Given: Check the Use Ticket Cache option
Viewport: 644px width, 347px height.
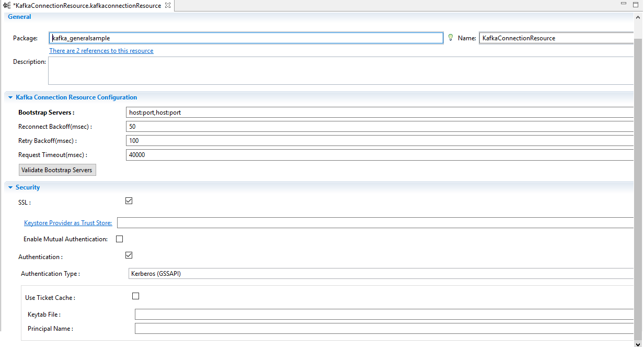Looking at the screenshot, I should point(135,296).
